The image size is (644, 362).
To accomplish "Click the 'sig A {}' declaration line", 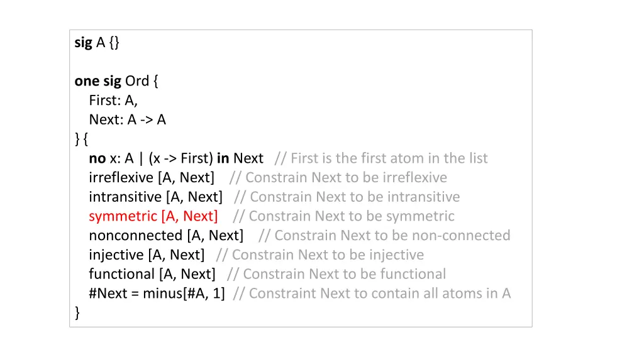I will click(x=97, y=42).
